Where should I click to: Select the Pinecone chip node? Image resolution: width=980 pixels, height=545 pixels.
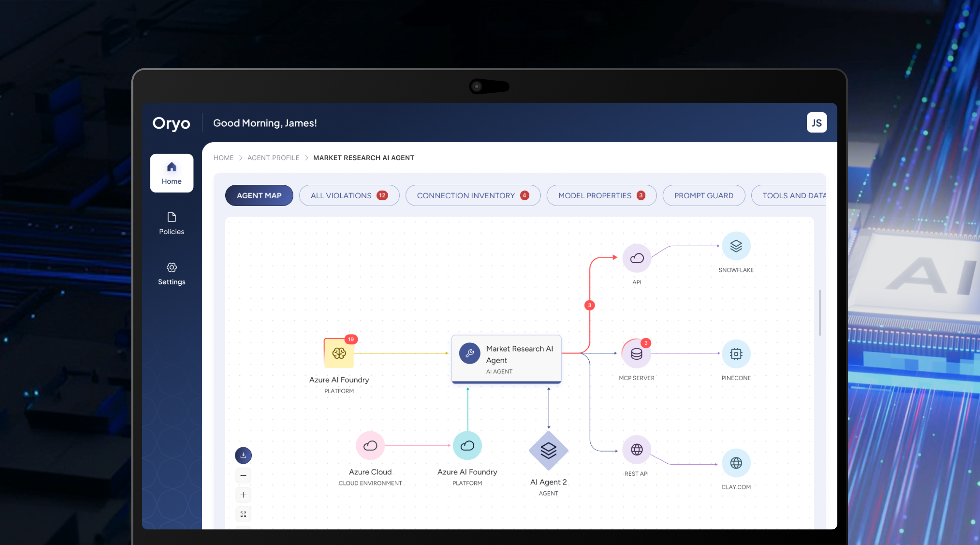pyautogui.click(x=736, y=354)
